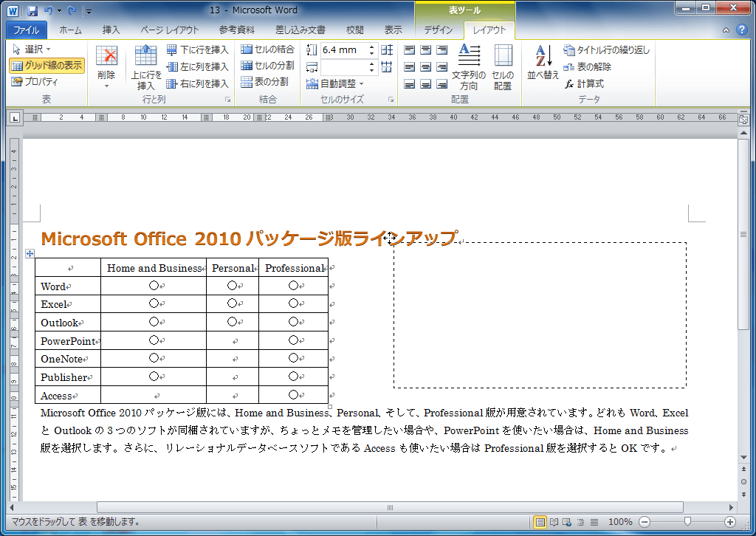Image resolution: width=756 pixels, height=536 pixels.
Task: Open the File (ファイル) tab
Action: [x=26, y=30]
